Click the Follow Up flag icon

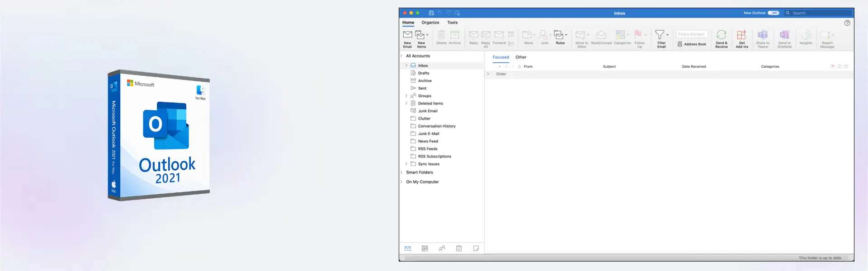click(638, 35)
